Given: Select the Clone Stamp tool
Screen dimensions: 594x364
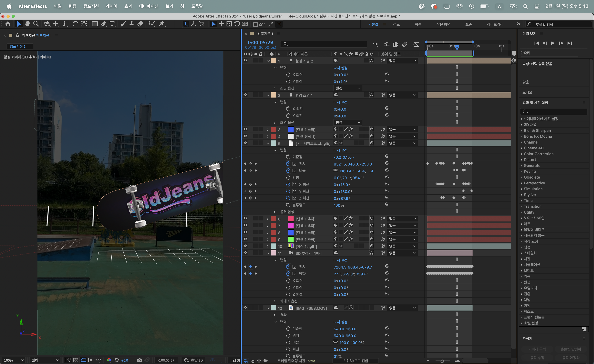Looking at the screenshot, I should click(132, 24).
